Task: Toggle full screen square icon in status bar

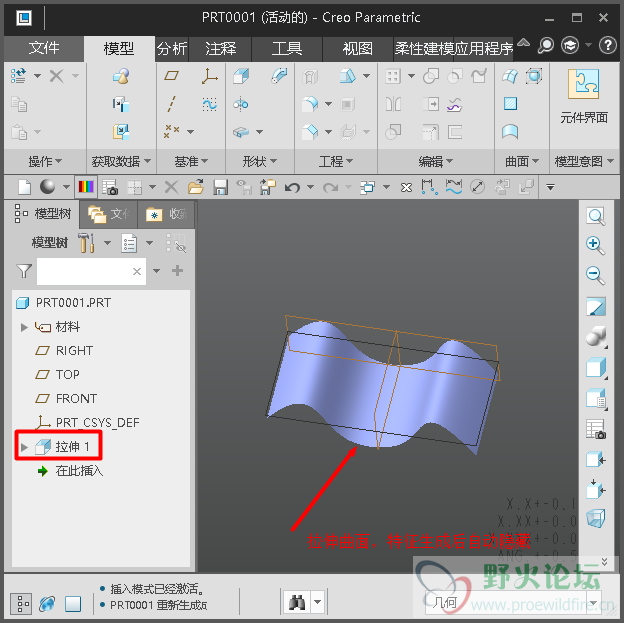Action: pyautogui.click(x=73, y=603)
